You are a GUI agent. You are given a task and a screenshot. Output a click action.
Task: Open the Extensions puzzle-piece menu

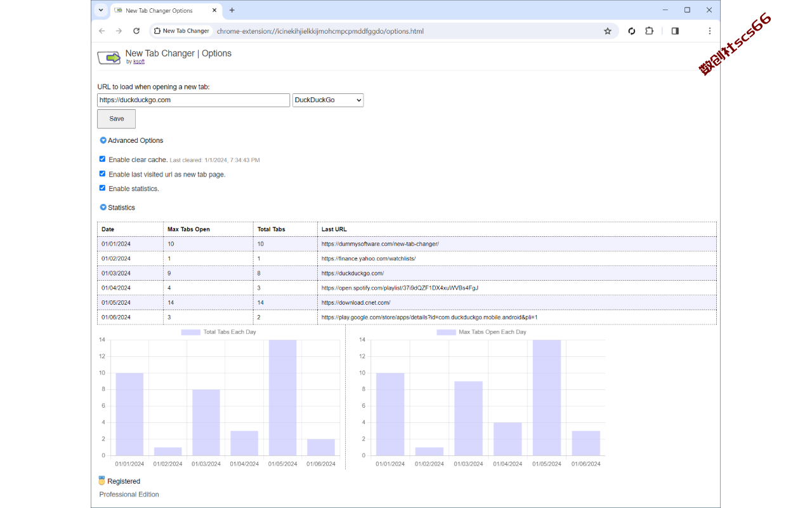649,31
